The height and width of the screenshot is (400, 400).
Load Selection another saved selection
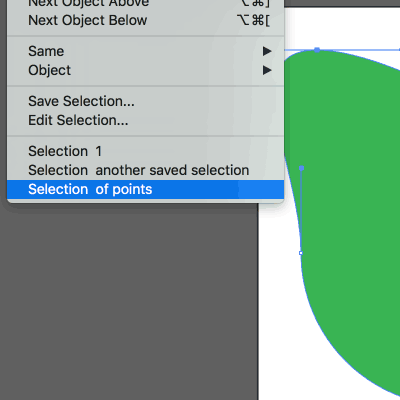coord(145,170)
